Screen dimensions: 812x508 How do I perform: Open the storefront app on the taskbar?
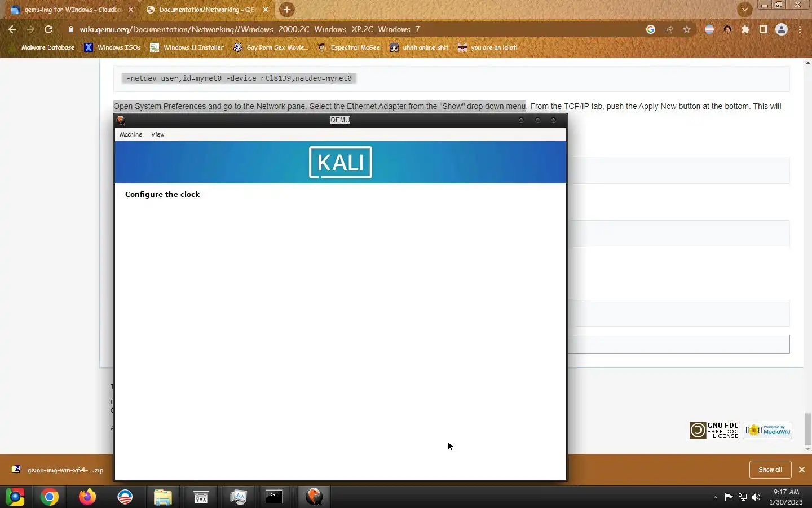[x=200, y=497]
